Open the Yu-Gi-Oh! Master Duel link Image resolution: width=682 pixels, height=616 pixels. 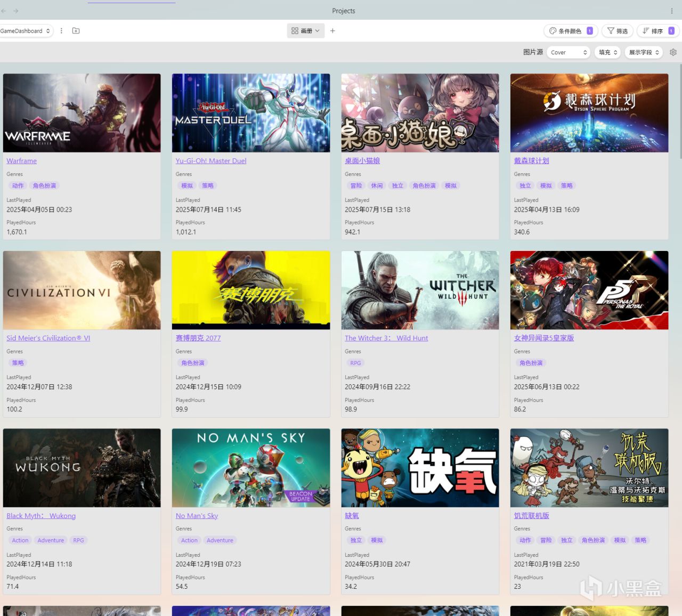coord(211,161)
